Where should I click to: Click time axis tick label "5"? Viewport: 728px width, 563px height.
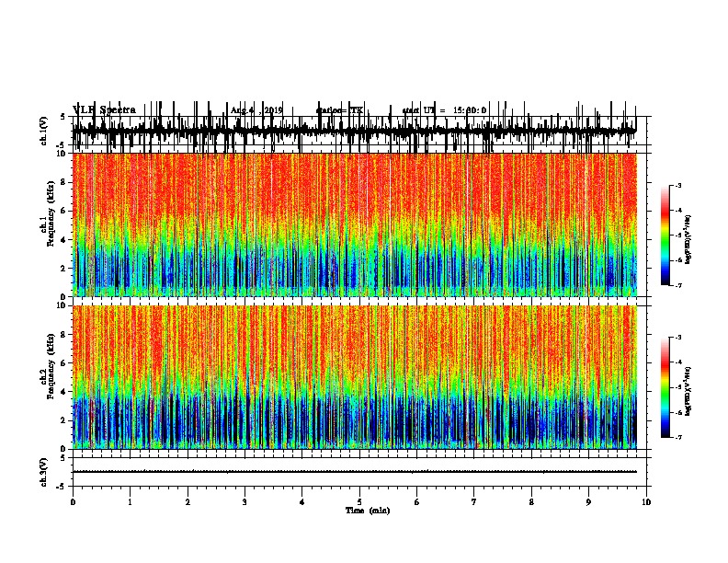(359, 502)
